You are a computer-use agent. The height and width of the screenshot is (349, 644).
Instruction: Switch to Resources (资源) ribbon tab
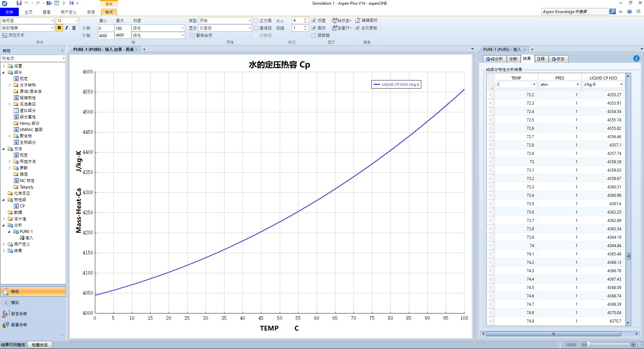click(x=91, y=12)
